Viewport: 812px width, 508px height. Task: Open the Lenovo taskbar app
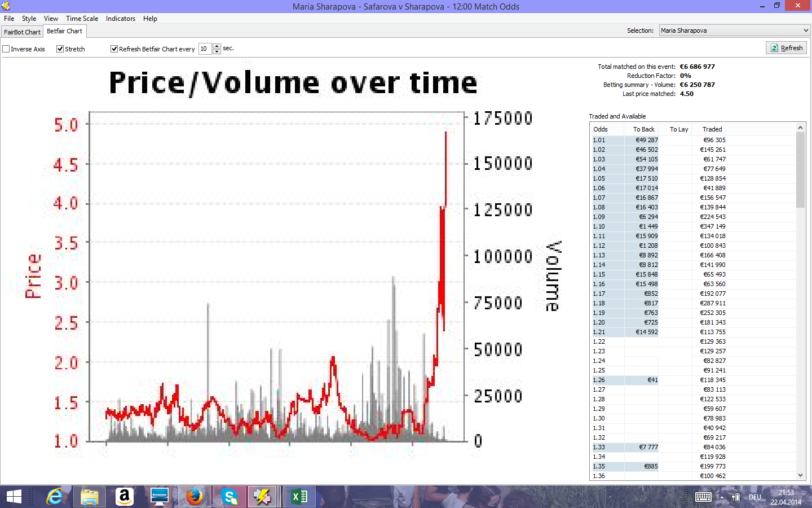coord(160,497)
